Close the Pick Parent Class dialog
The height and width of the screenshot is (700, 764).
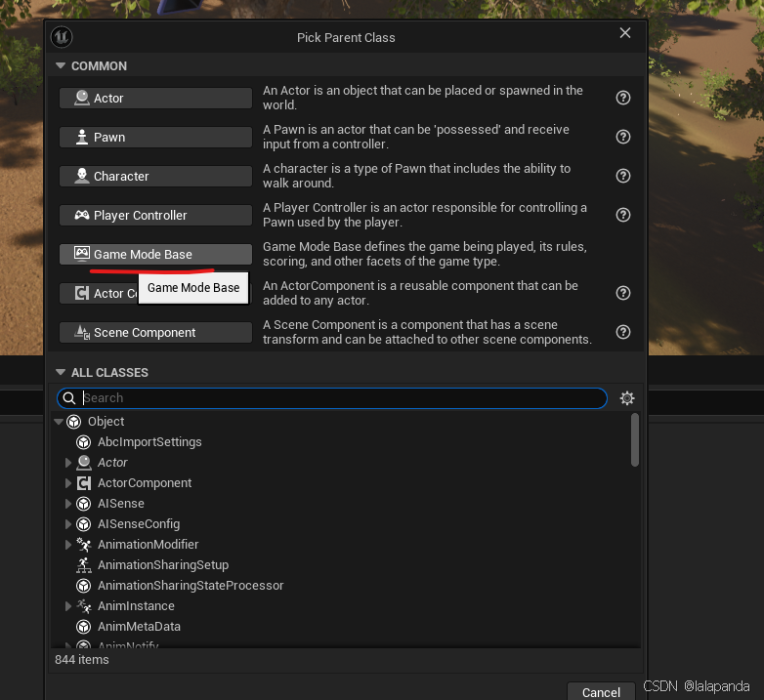[x=625, y=32]
